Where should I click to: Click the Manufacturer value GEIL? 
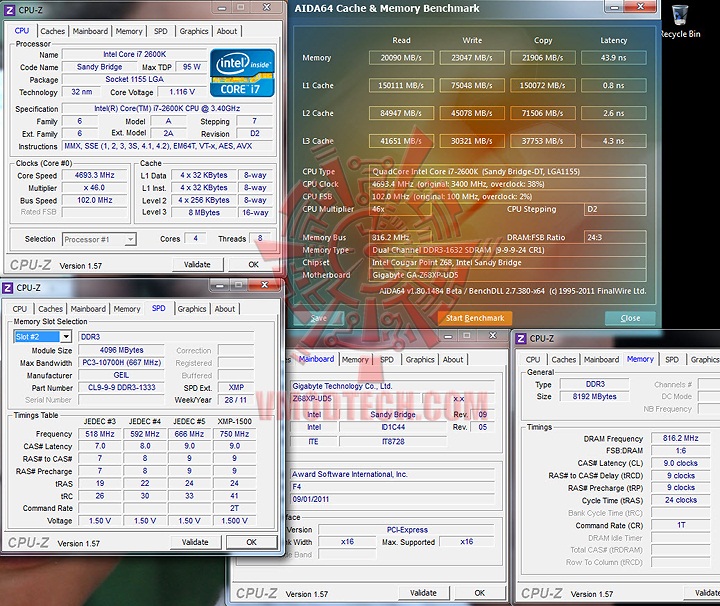click(x=121, y=375)
